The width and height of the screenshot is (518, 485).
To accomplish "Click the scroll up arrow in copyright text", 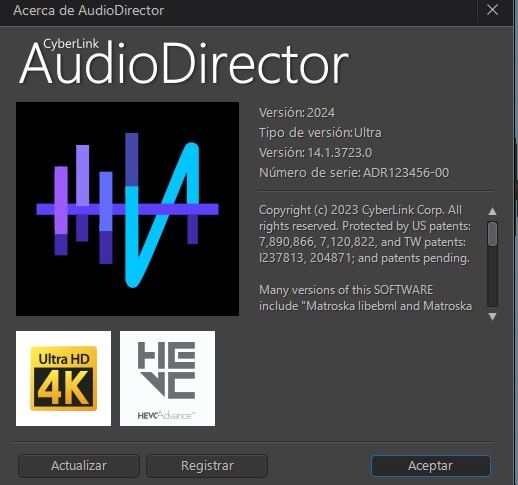I will [x=492, y=211].
